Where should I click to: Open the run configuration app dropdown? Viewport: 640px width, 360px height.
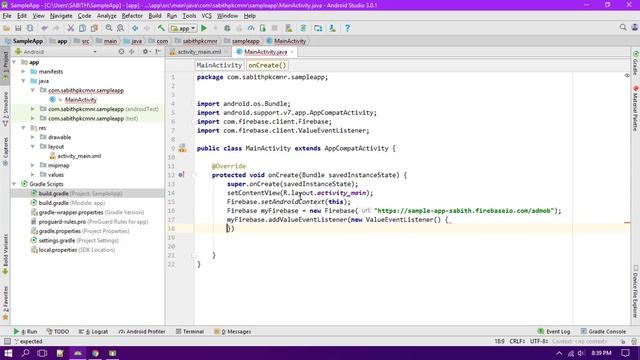[183, 28]
